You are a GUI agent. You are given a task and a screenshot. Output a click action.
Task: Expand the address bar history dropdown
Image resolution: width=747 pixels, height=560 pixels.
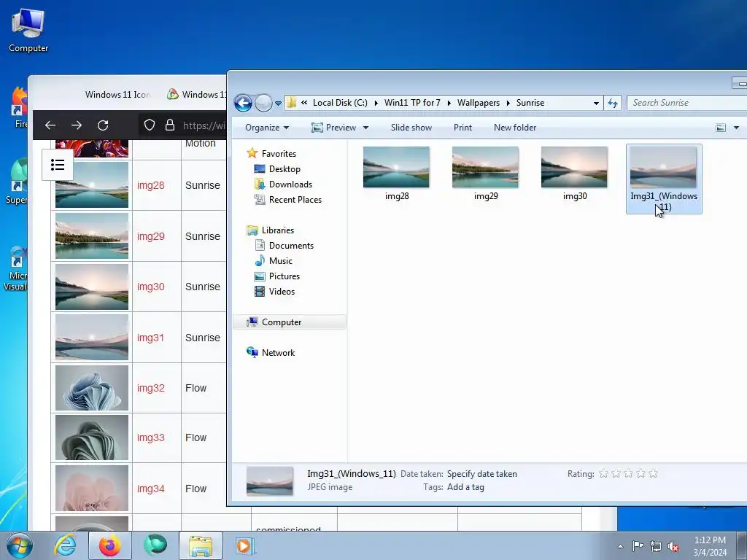click(596, 104)
